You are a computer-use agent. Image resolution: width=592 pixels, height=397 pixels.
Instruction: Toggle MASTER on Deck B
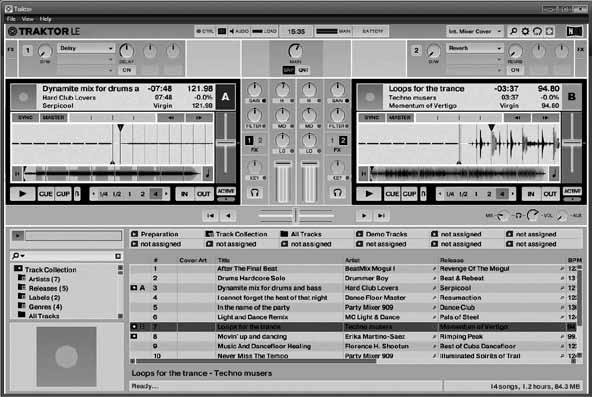coord(400,118)
